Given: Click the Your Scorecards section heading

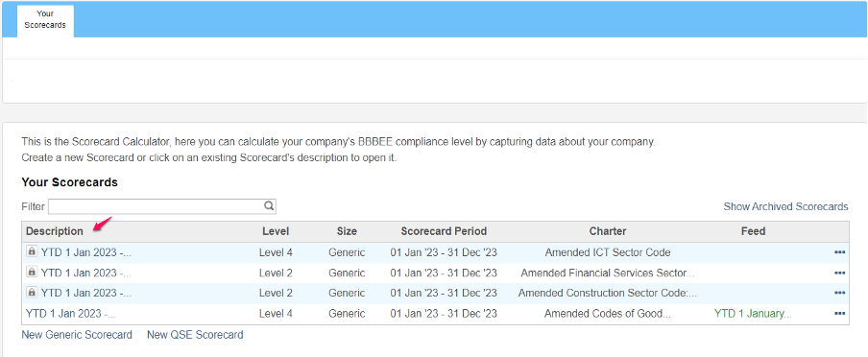Looking at the screenshot, I should click(70, 182).
